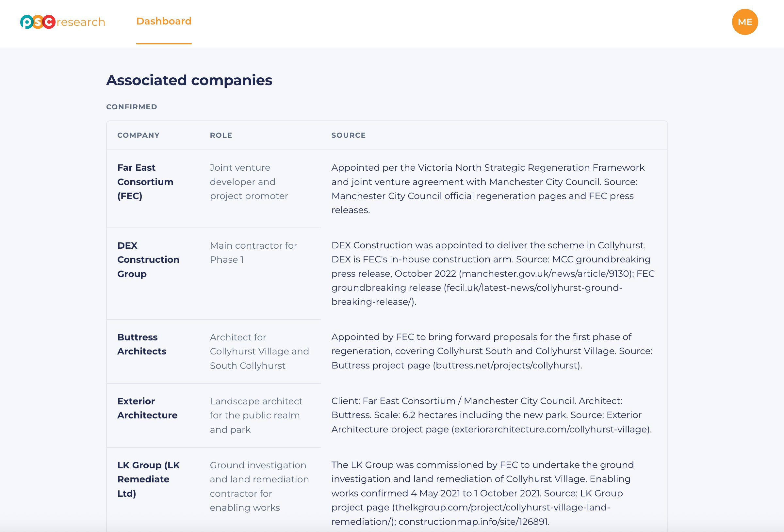
Task: Click the manchester.gov.uk news article source text
Action: pyautogui.click(x=545, y=274)
